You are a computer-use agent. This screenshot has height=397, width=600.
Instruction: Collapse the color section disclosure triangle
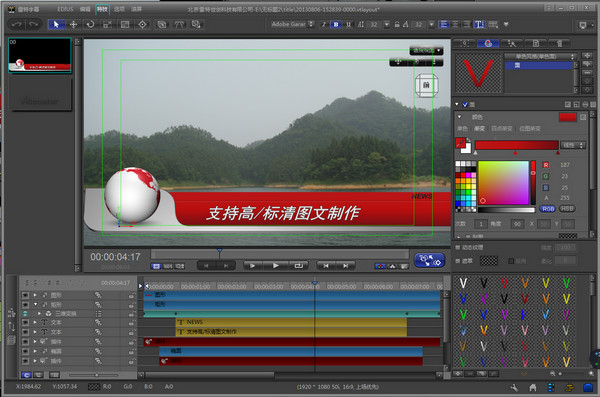click(x=460, y=117)
